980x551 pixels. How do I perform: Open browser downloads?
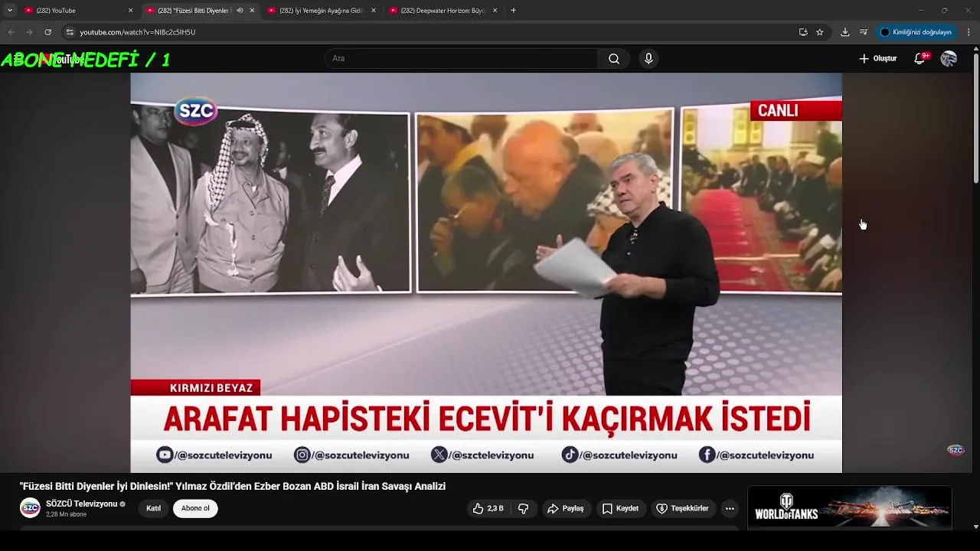click(x=845, y=32)
